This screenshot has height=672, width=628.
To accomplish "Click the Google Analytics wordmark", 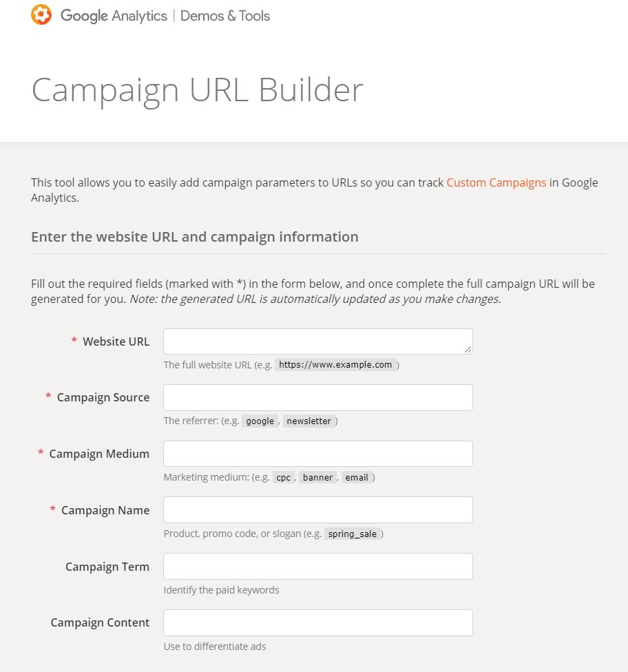I will 114,16.
